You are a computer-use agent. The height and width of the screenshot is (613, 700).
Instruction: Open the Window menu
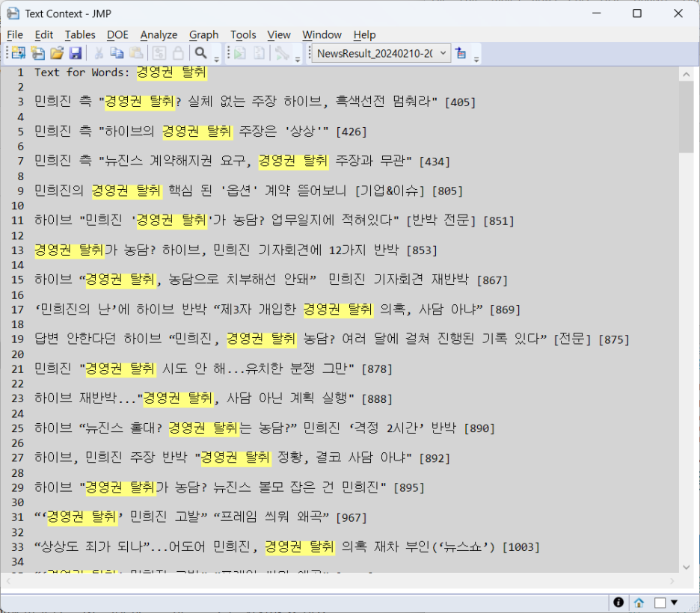click(322, 35)
